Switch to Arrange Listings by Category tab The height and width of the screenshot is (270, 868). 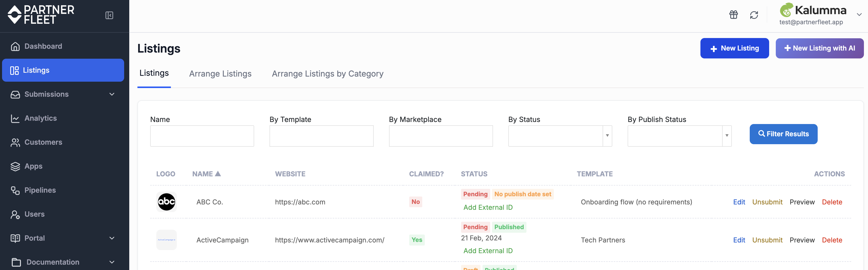coord(327,74)
